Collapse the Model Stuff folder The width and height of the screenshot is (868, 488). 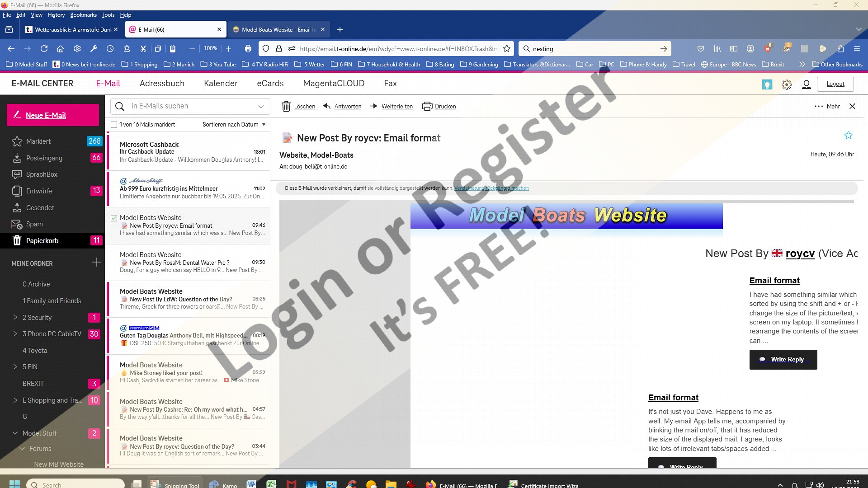pyautogui.click(x=15, y=433)
